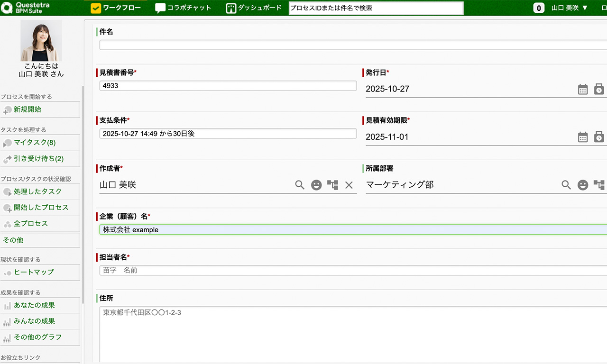View the ヒートマップ page
Image resolution: width=607 pixels, height=364 pixels.
(34, 272)
